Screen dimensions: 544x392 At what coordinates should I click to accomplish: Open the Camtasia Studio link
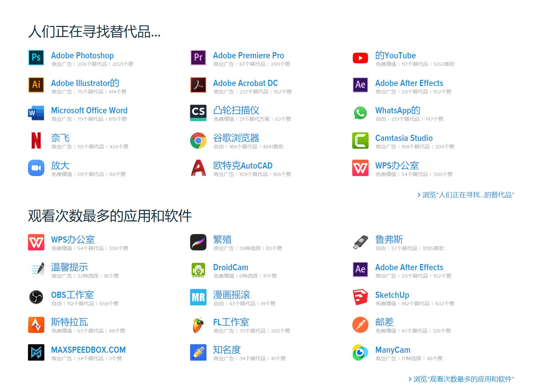pos(404,138)
